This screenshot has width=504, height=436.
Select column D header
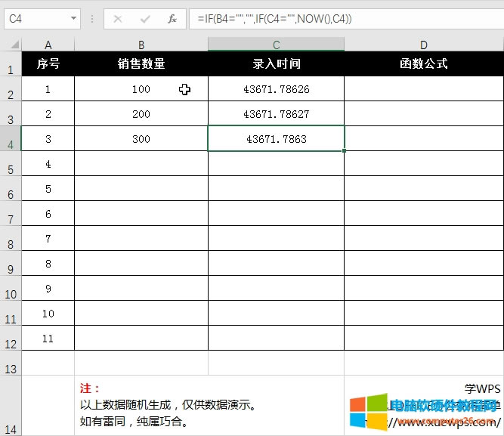coord(423,45)
